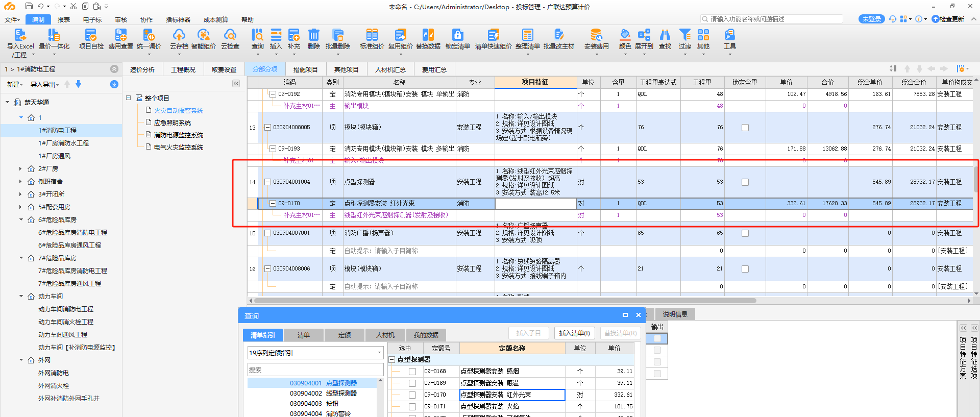The height and width of the screenshot is (417, 980).
Task: Open the 导入导出 dropdown
Action: tap(44, 84)
